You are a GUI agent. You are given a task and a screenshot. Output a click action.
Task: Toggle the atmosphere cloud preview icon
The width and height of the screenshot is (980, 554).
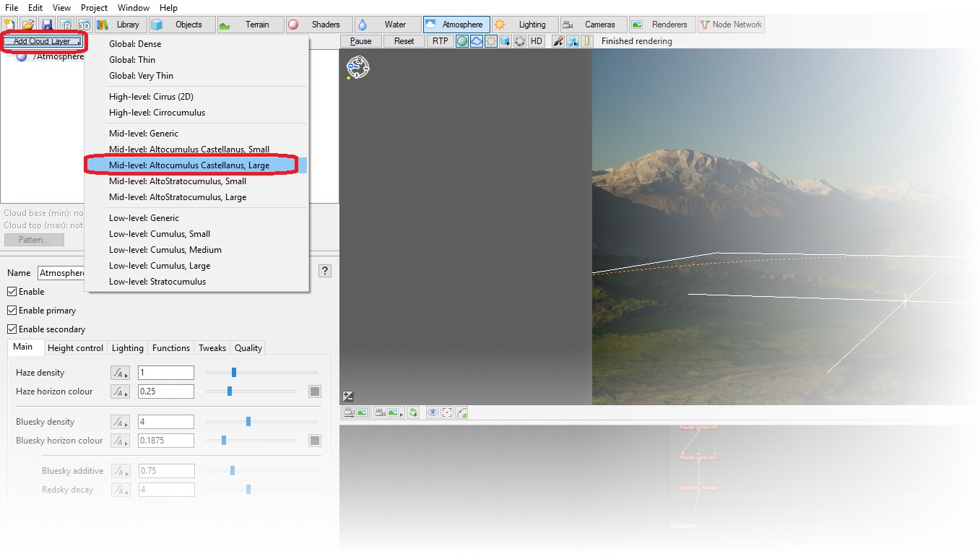tap(477, 41)
